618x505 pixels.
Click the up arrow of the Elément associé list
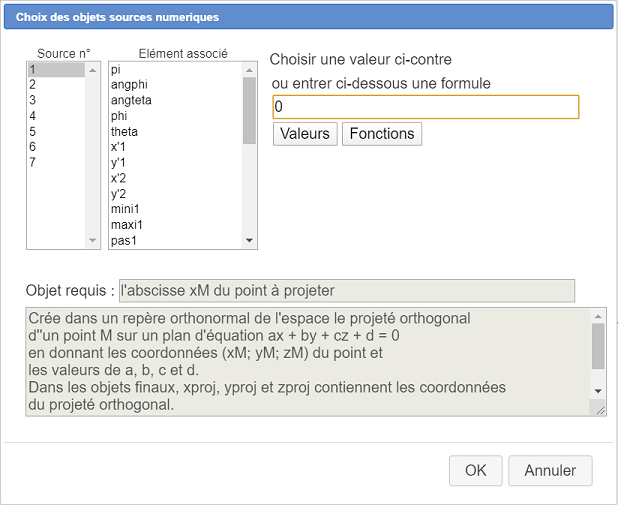coord(249,70)
